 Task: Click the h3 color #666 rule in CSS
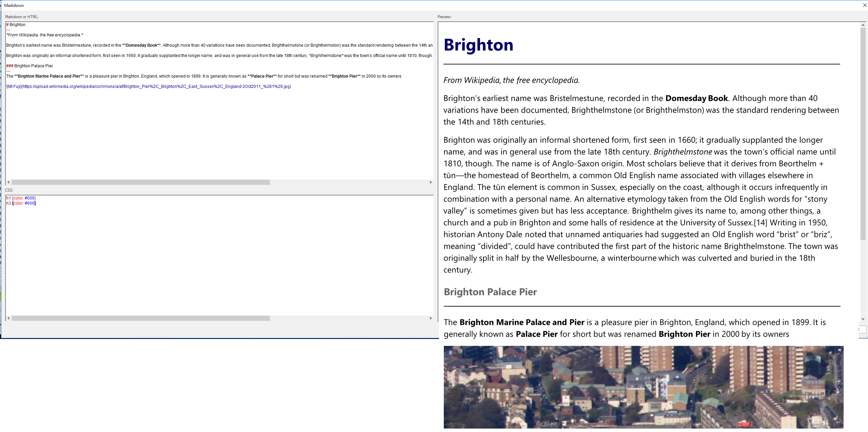pos(21,203)
